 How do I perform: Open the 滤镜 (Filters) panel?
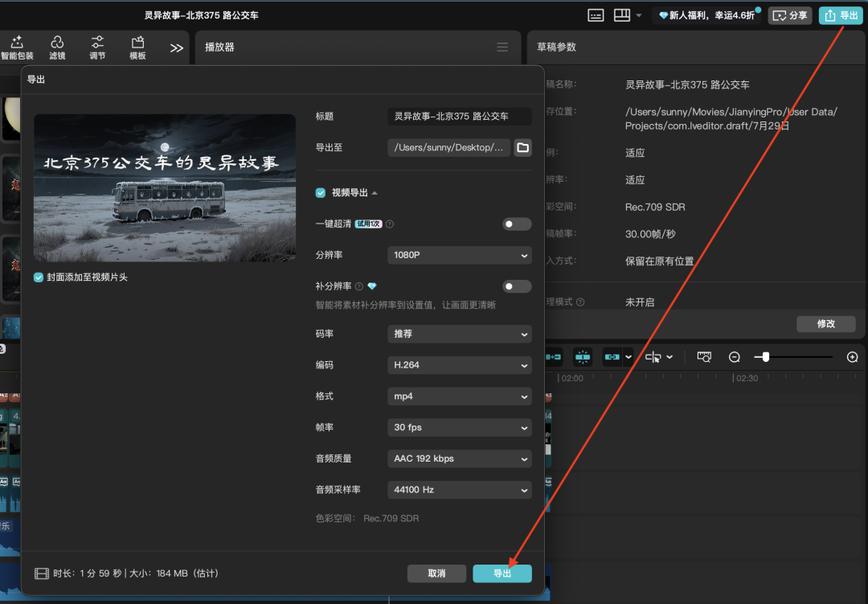[57, 47]
